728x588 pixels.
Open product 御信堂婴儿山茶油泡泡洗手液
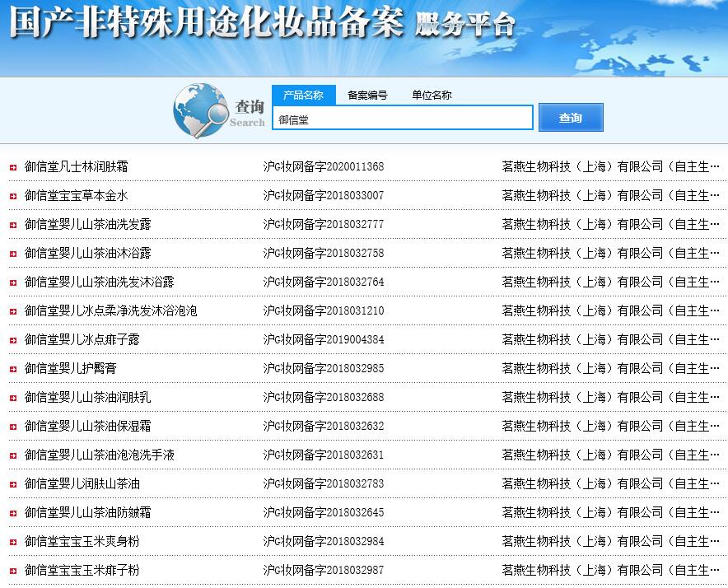(x=100, y=455)
